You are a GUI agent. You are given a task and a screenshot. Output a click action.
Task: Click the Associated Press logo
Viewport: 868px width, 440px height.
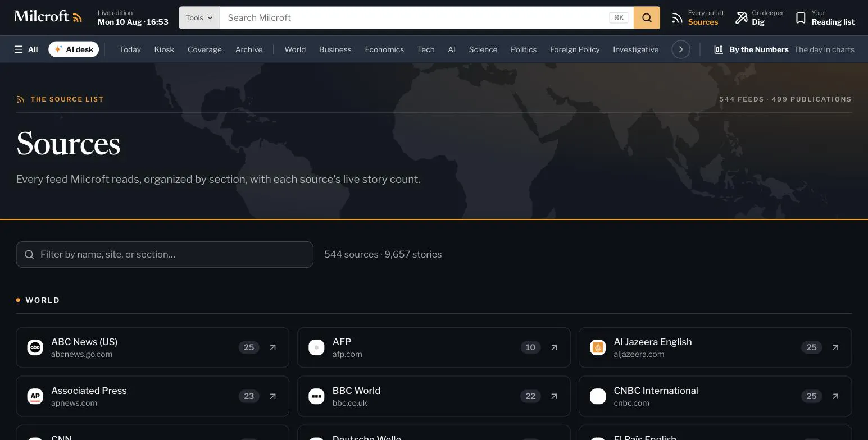pos(35,396)
